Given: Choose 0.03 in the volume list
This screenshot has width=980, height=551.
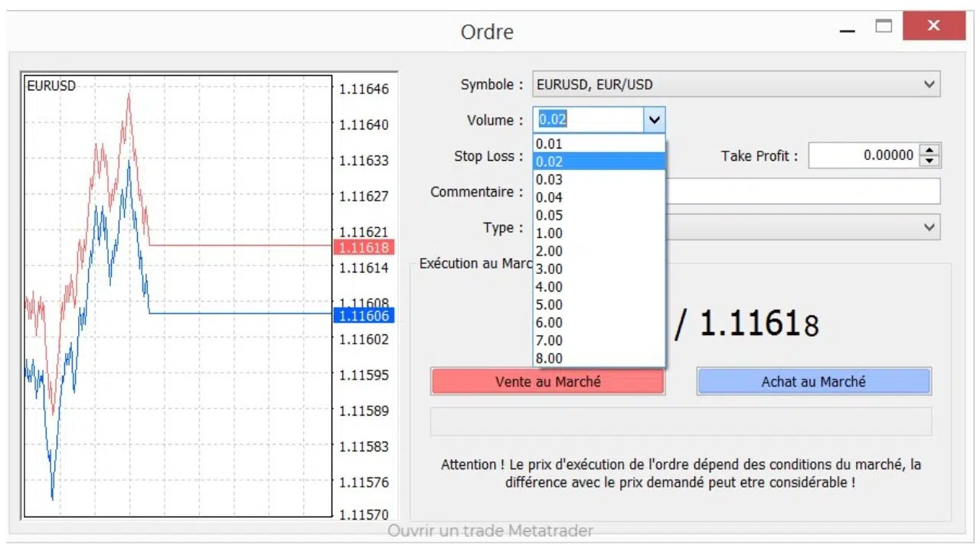Looking at the screenshot, I should pyautogui.click(x=599, y=179).
